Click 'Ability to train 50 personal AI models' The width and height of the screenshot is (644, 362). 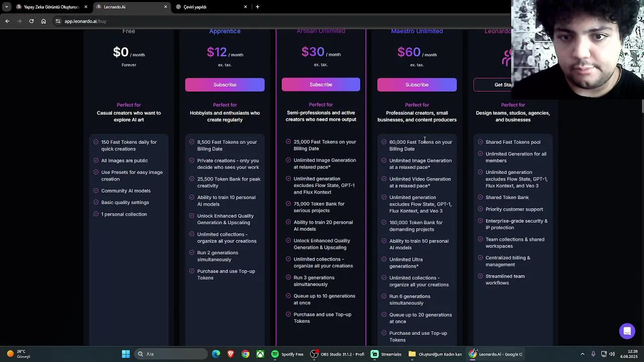[419, 244]
